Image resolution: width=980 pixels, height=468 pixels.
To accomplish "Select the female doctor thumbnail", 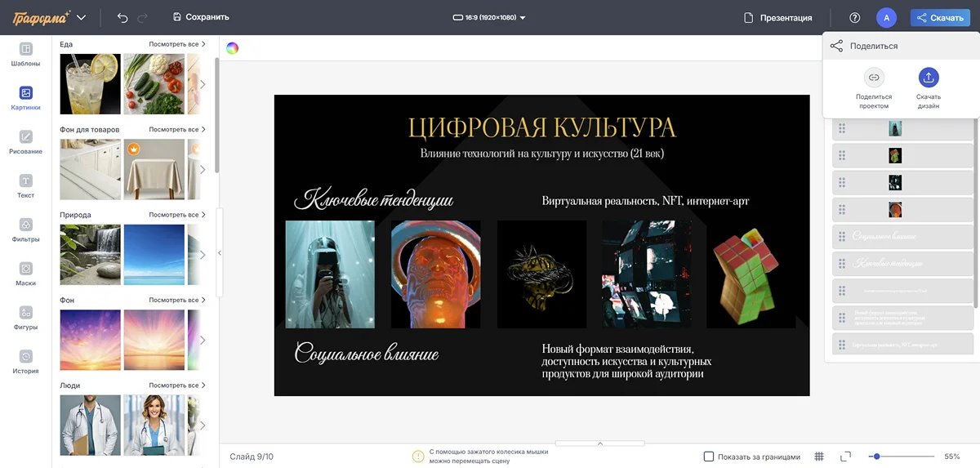I will click(x=154, y=425).
